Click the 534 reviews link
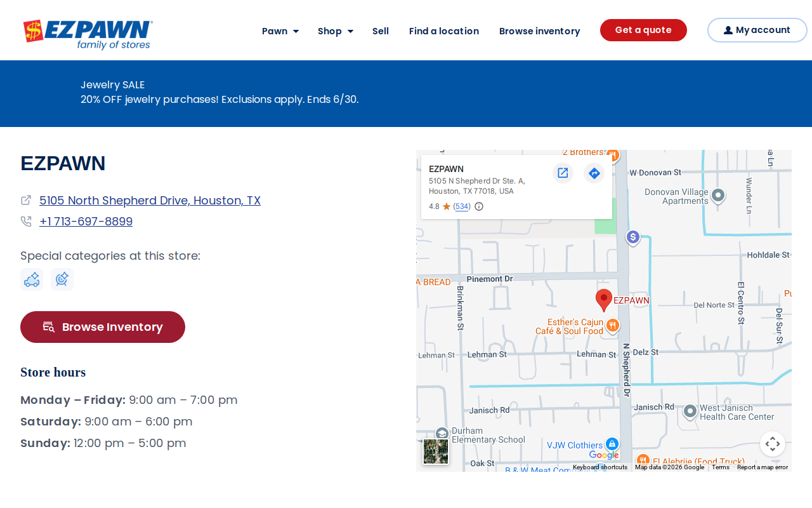 462,206
